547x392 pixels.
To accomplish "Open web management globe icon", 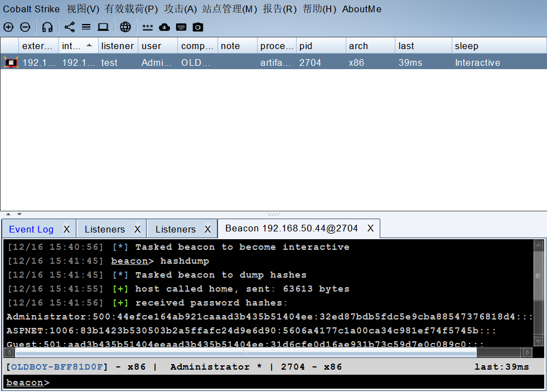I will (125, 27).
